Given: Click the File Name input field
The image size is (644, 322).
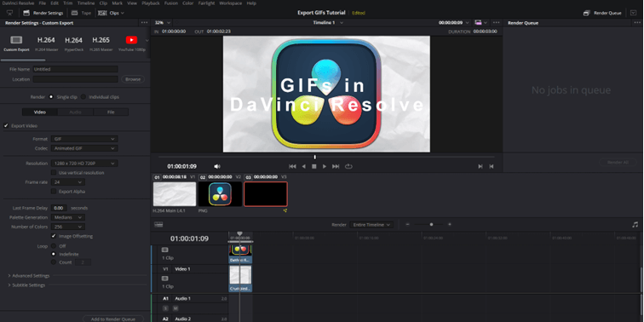Looking at the screenshot, I should tap(75, 69).
